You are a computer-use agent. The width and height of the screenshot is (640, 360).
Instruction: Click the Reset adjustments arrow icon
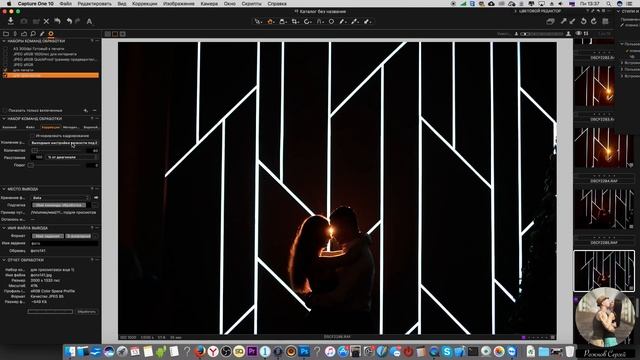(x=58, y=21)
